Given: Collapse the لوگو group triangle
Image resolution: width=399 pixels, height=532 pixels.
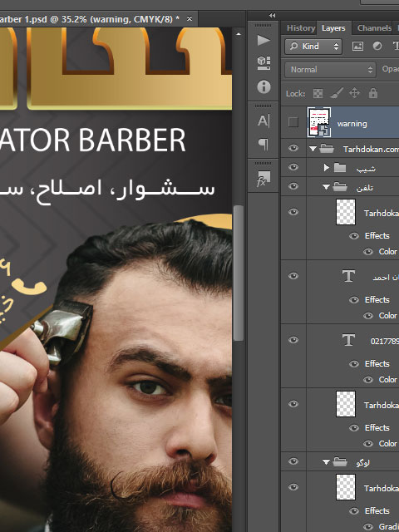Looking at the screenshot, I should click(x=326, y=462).
